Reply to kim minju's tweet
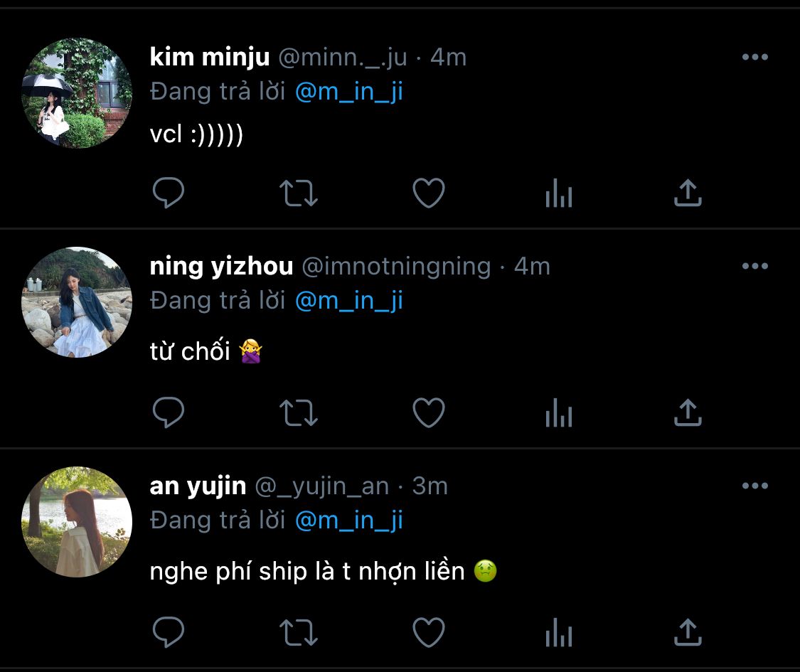800x672 pixels. pos(169,193)
